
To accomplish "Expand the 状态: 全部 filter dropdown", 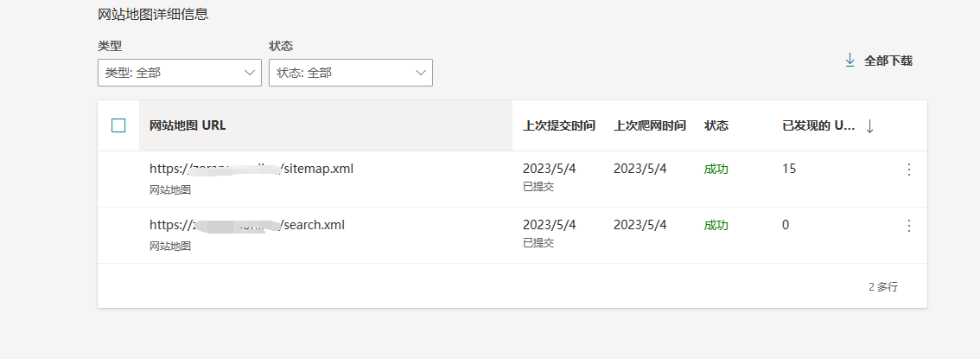I will point(350,73).
